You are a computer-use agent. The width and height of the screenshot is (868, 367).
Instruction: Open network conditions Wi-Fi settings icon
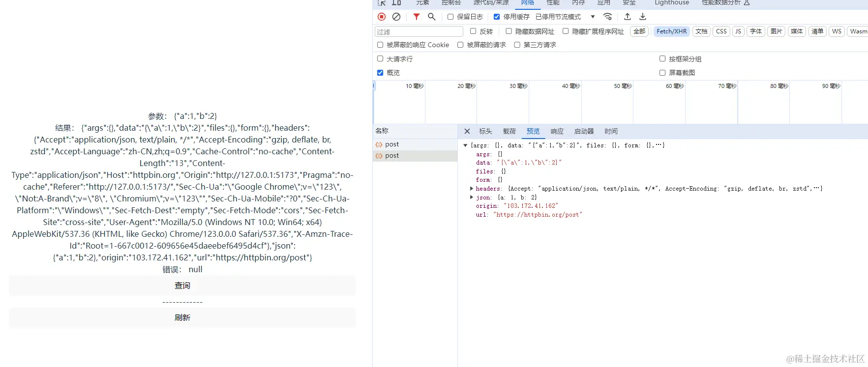pos(608,17)
